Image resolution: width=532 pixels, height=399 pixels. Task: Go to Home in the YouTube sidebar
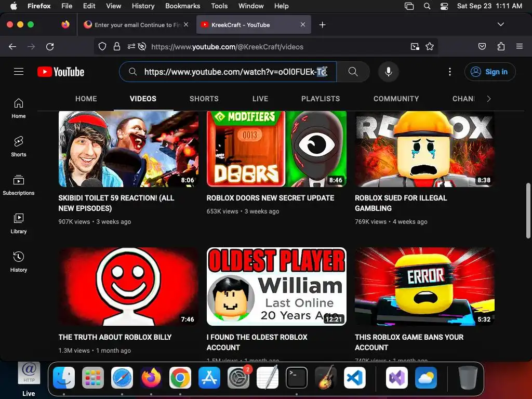click(x=19, y=108)
